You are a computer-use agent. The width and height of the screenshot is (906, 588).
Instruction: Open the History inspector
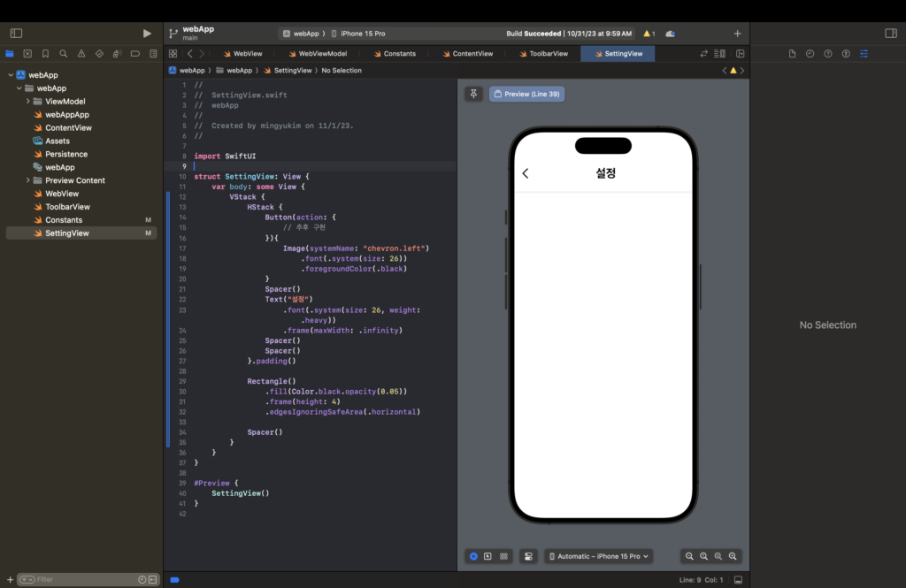pyautogui.click(x=810, y=54)
